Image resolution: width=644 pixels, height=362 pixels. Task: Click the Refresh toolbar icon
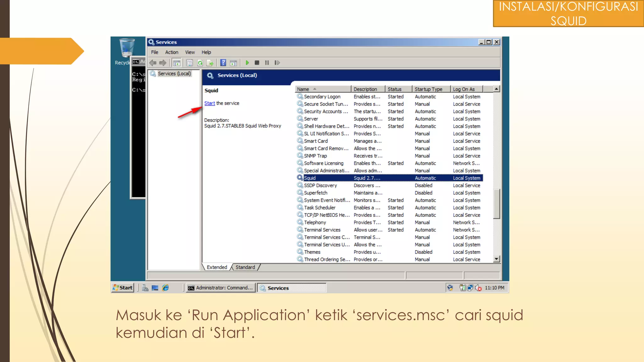200,63
